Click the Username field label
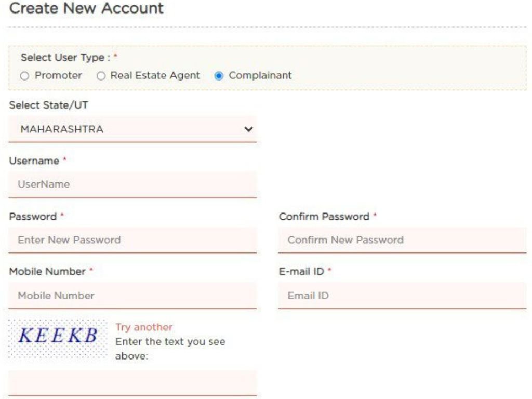Screen dimensions: 532x399 click(34, 161)
